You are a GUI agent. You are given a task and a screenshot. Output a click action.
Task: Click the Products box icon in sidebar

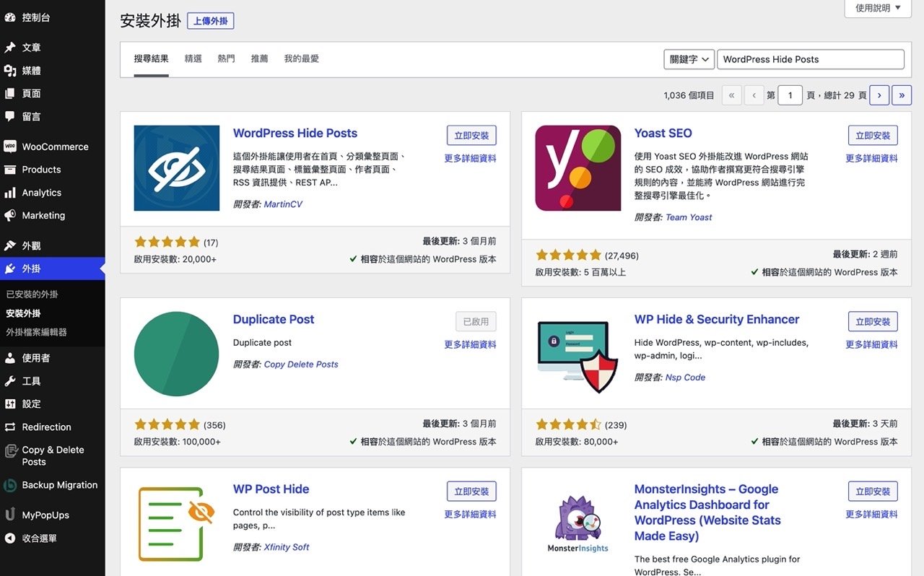(x=10, y=170)
